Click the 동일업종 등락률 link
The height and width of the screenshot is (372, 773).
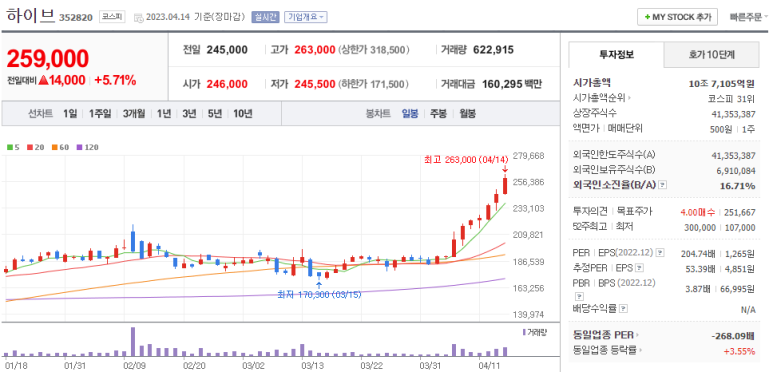coord(605,350)
